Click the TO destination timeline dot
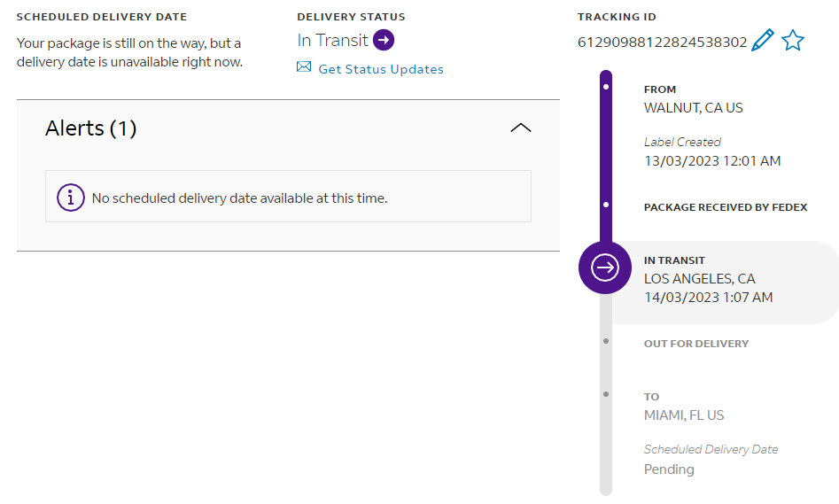839x504 pixels. tap(605, 393)
